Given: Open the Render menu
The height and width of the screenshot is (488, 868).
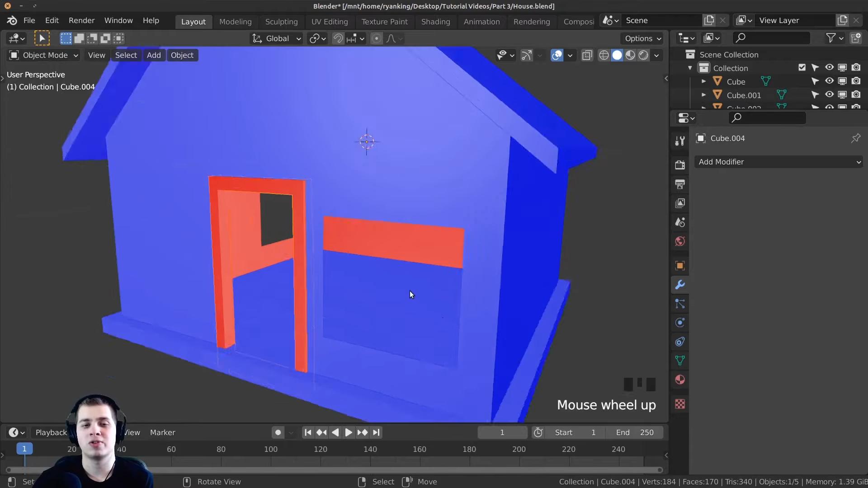Looking at the screenshot, I should pyautogui.click(x=81, y=21).
